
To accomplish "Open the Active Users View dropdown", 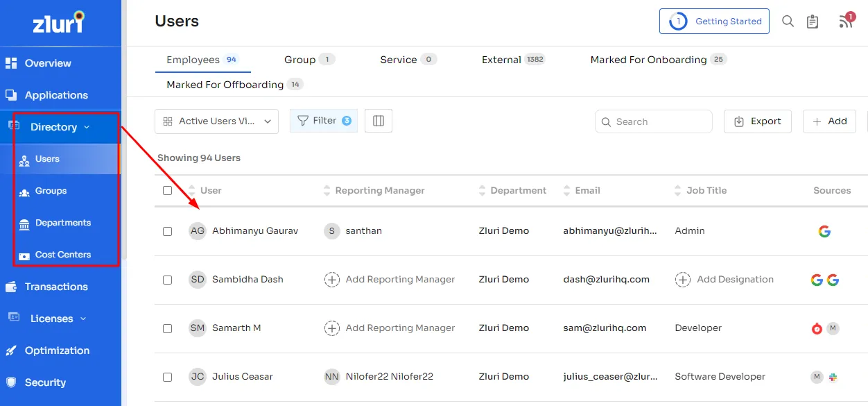I will pos(216,121).
